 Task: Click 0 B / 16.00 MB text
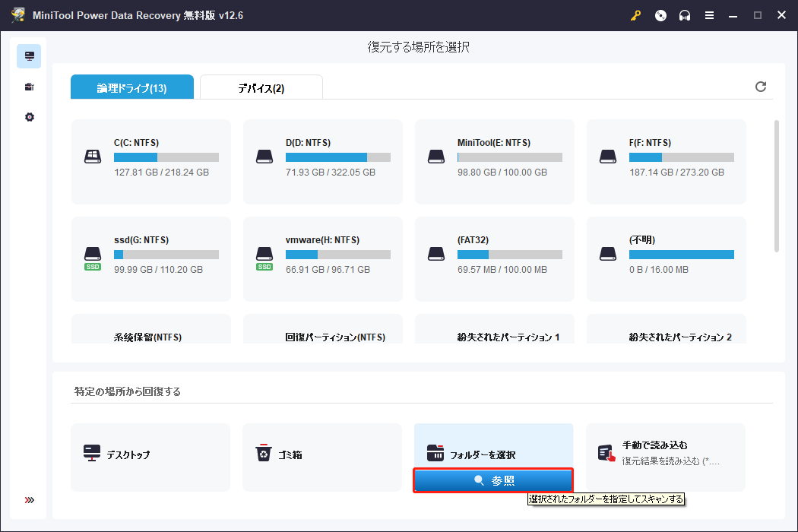(x=659, y=269)
